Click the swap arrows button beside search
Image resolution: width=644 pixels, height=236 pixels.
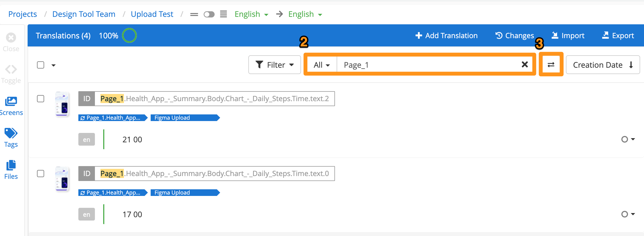[551, 65]
